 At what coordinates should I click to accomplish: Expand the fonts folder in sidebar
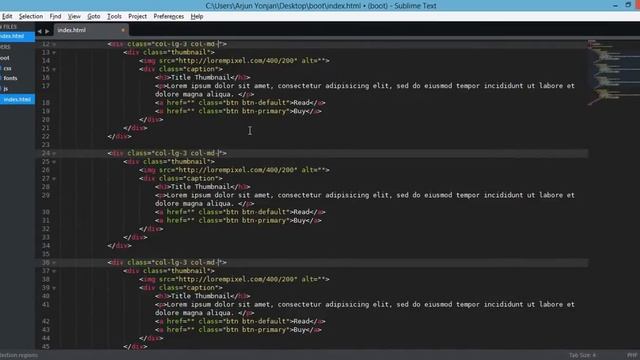click(x=10, y=78)
